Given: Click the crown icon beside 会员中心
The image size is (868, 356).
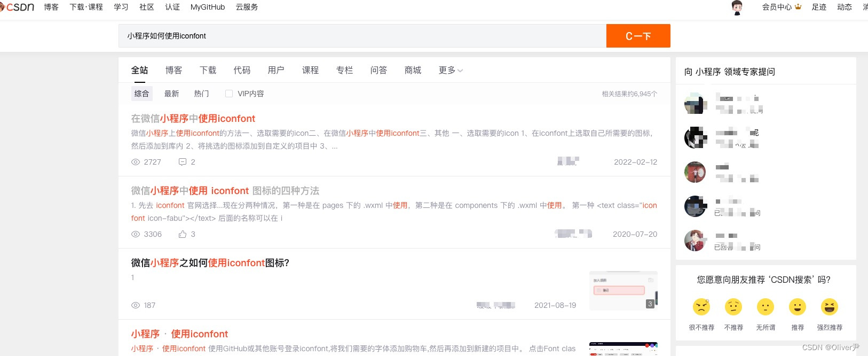Looking at the screenshot, I should 798,7.
